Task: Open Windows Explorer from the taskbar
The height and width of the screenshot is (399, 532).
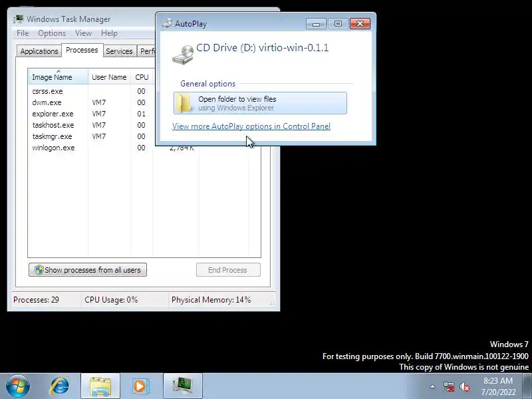Action: (100, 386)
